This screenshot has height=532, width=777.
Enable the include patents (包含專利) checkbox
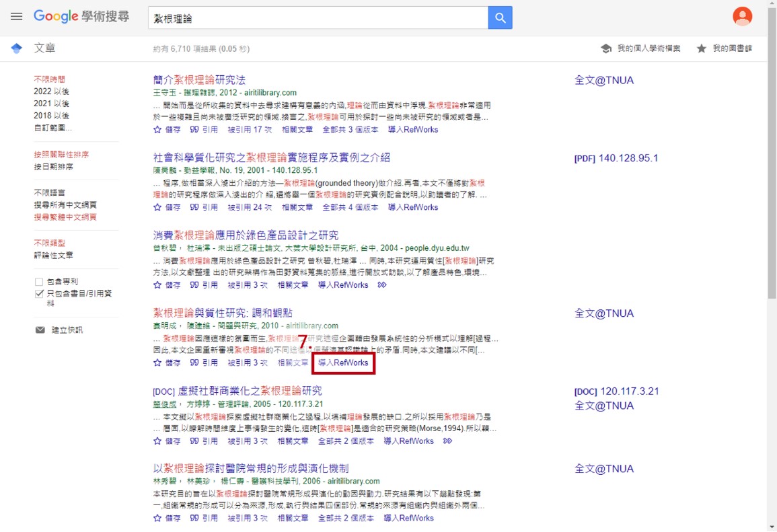pos(39,282)
